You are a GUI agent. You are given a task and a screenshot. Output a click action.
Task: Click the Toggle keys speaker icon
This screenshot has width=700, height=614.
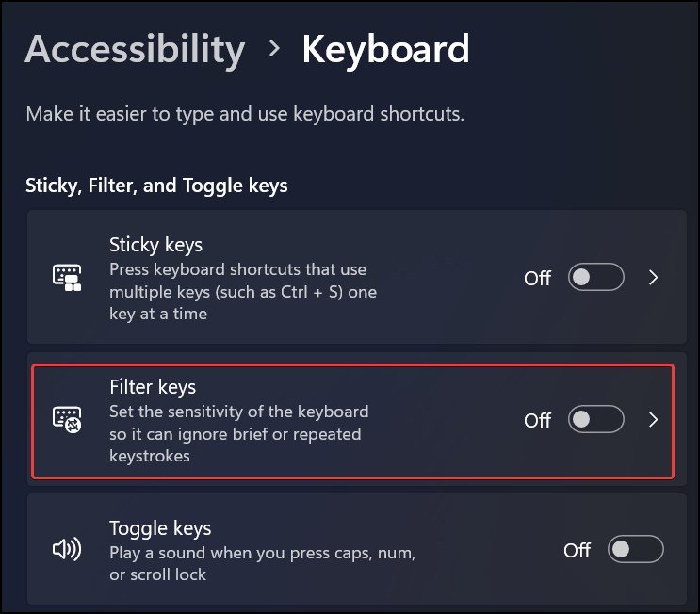[67, 550]
